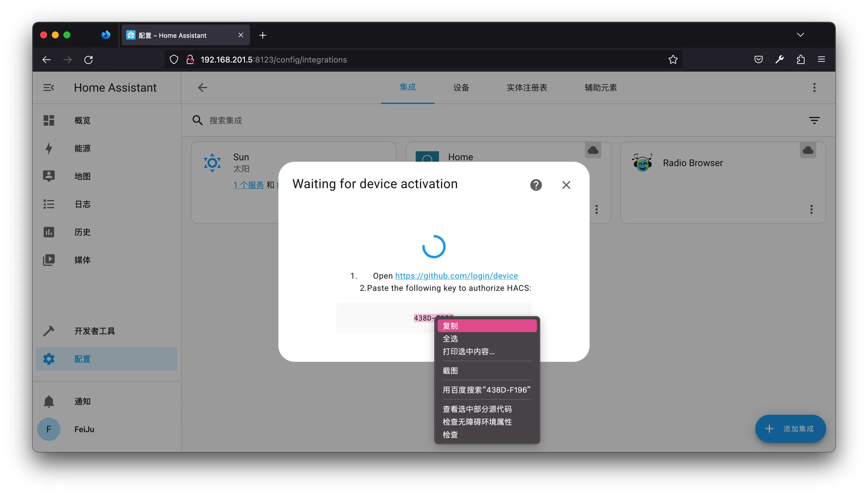Image resolution: width=868 pixels, height=495 pixels.
Task: Open the 开发者工具 hammer icon
Action: tap(49, 331)
